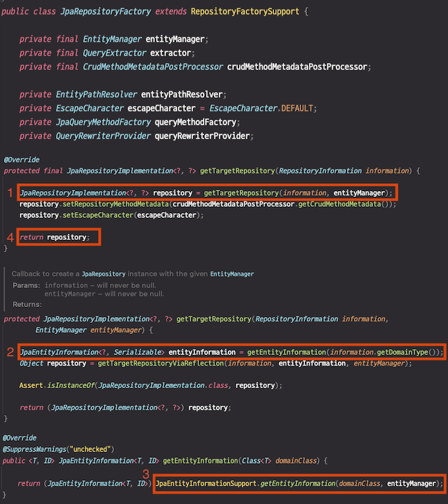This screenshot has height=504, width=448.
Task: Click the Returns: label in the documentation
Action: (27, 304)
